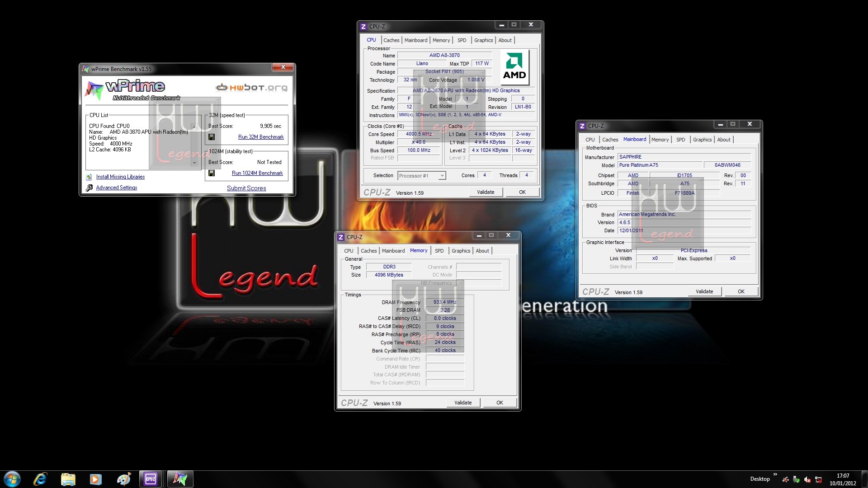Click the save icon beside Run 32M Benchmark
This screenshot has height=488, width=868.
click(212, 137)
